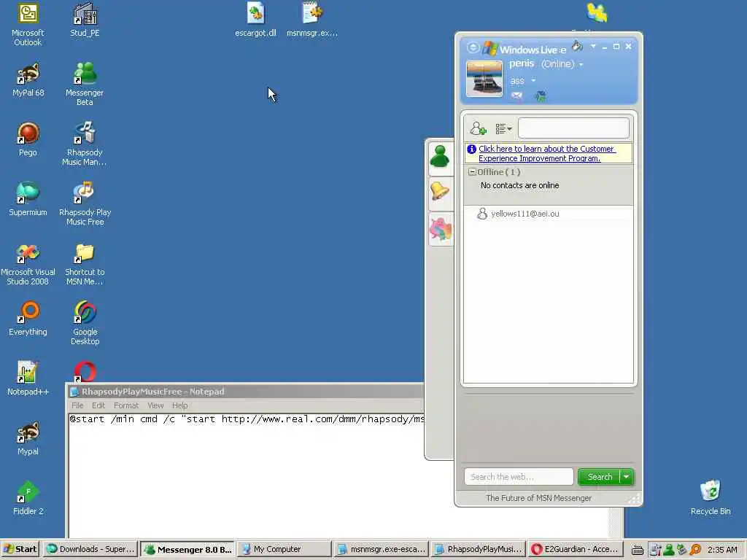The height and width of the screenshot is (560, 747).
Task: Open the Customer Experience Improvement Program link
Action: (547, 153)
